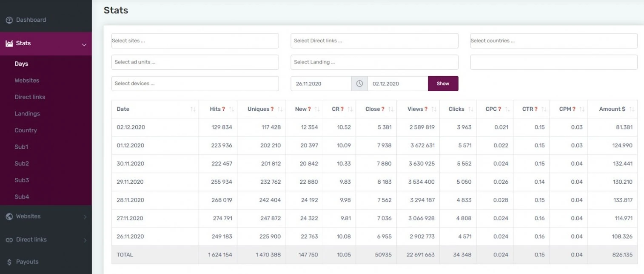Screen dimensions: 644x274
Task: Open the Landings stats submenu item
Action: click(x=27, y=114)
